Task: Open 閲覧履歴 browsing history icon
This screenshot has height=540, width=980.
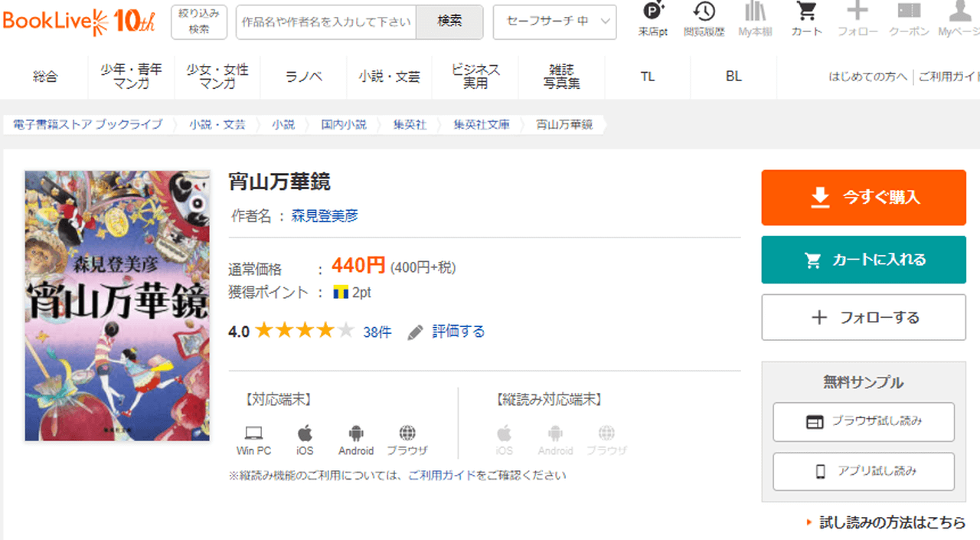Action: pyautogui.click(x=704, y=18)
